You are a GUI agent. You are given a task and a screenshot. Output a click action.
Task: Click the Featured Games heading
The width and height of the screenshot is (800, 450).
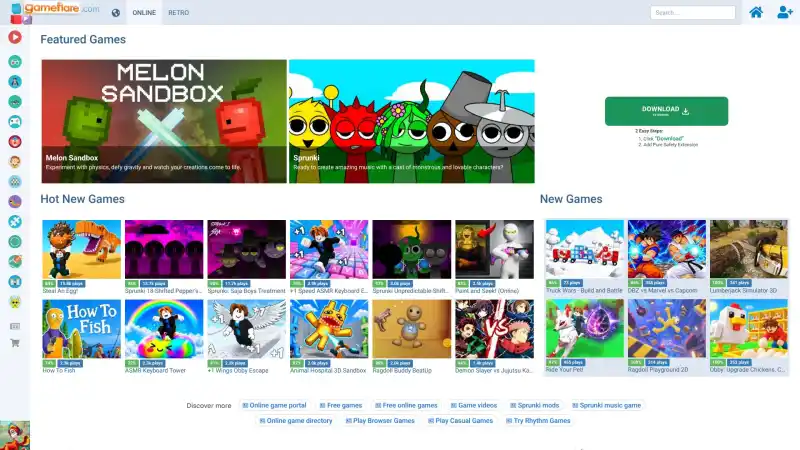[83, 39]
